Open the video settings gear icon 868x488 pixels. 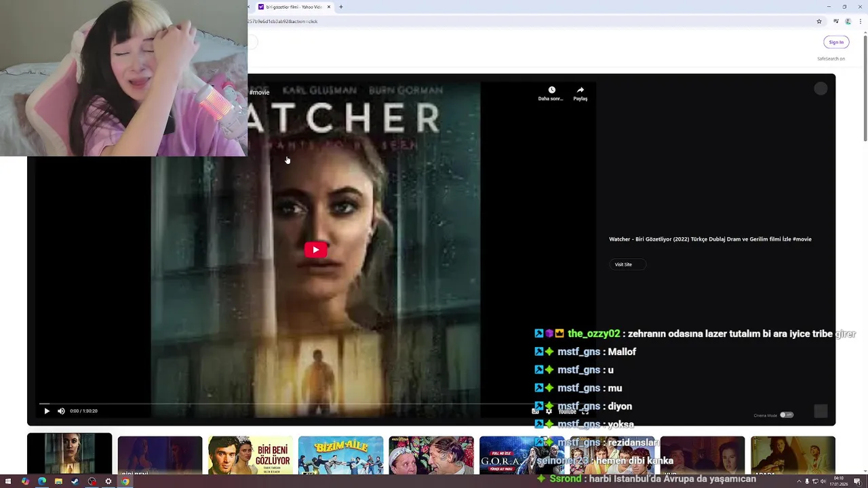coord(549,411)
